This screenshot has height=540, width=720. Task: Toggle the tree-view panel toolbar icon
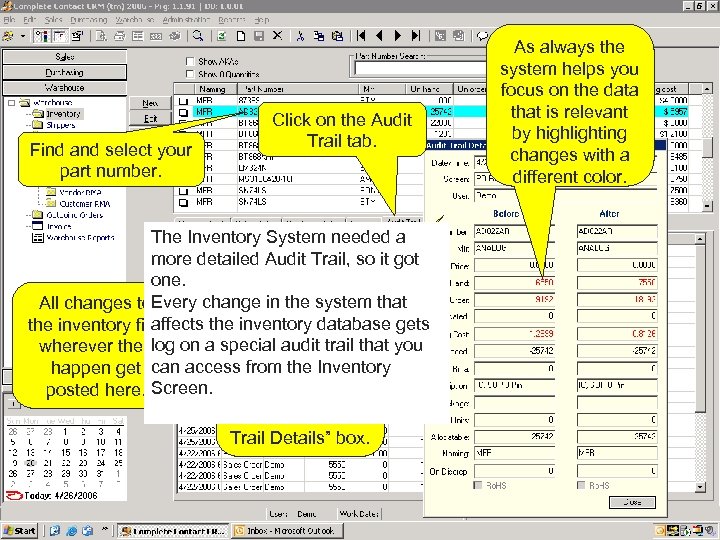point(42,36)
